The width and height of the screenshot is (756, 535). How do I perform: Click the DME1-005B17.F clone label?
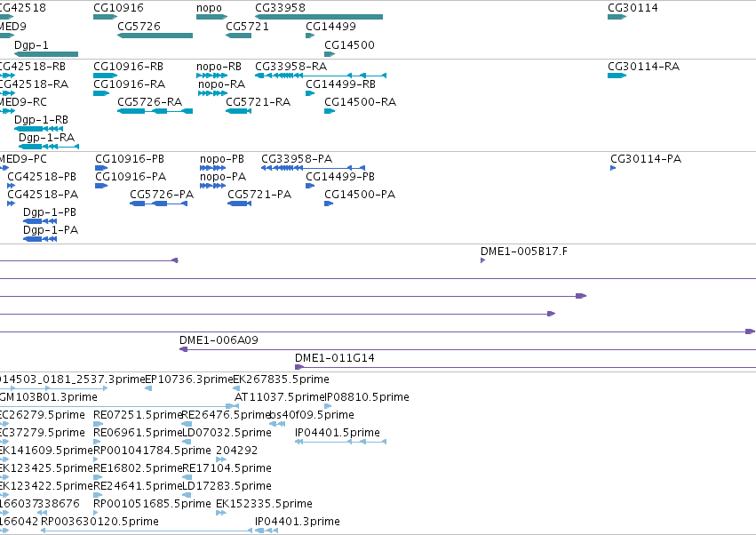(524, 252)
